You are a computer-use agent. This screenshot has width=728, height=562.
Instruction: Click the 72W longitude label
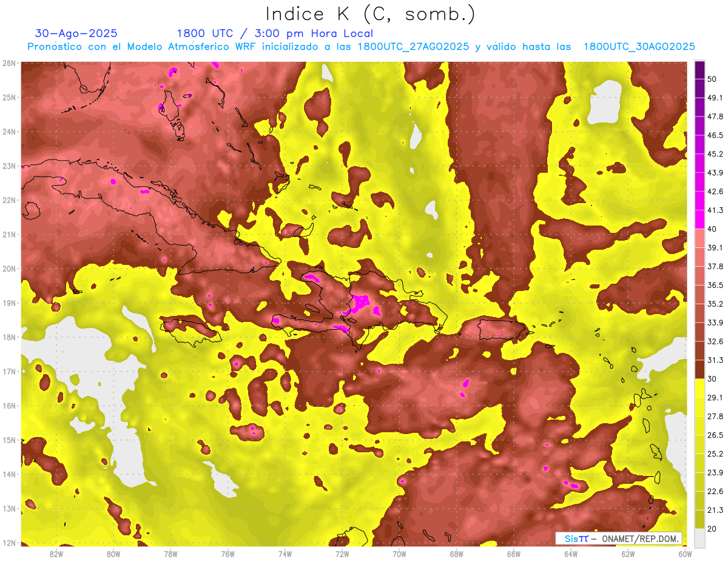coord(342,554)
